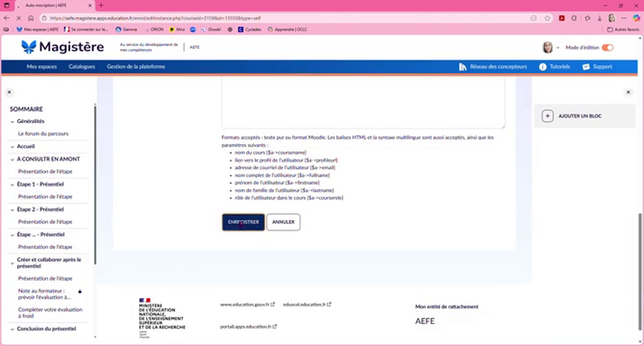The image size is (644, 346).
Task: Open the Adobe Acrobat extension icon
Action: pos(561,18)
